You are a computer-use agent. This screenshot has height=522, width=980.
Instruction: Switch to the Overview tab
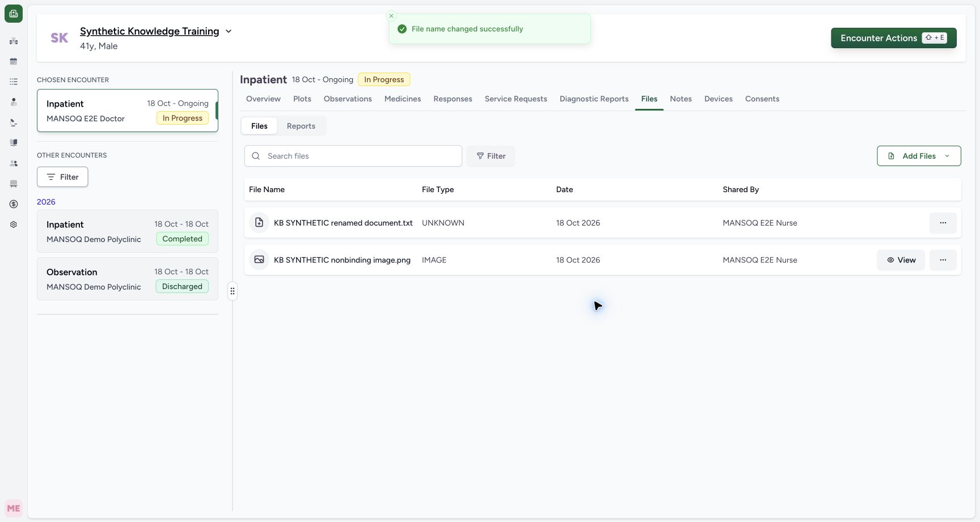coord(263,99)
